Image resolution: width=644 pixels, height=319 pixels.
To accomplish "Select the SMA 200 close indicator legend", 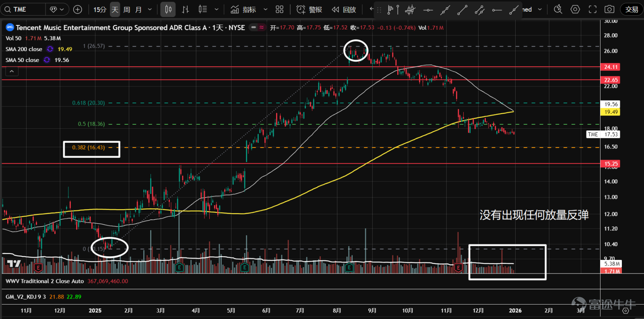I will click(x=24, y=49).
